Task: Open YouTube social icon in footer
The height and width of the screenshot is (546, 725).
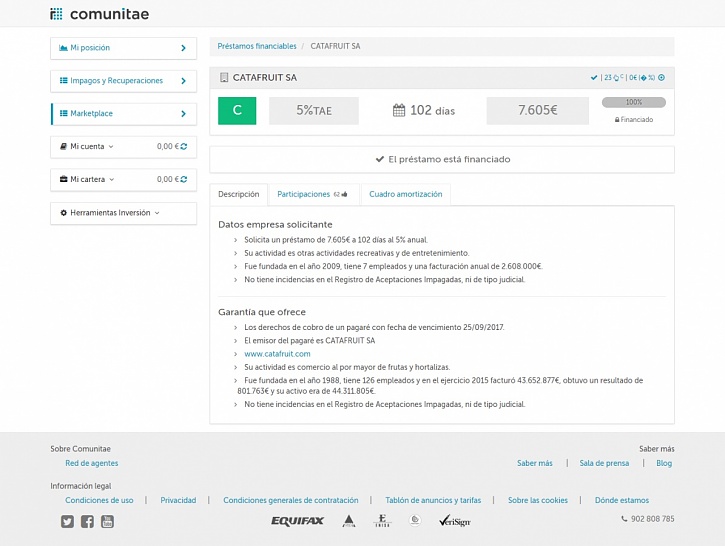Action: [107, 521]
